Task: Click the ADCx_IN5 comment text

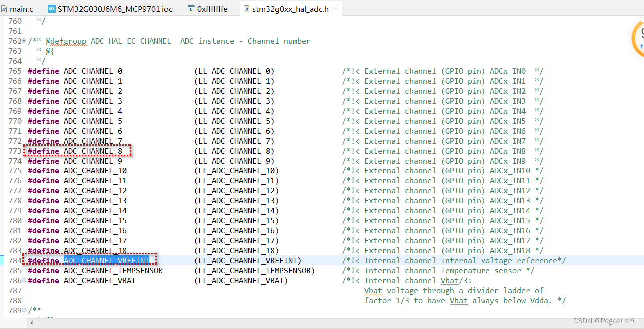Action: point(508,121)
